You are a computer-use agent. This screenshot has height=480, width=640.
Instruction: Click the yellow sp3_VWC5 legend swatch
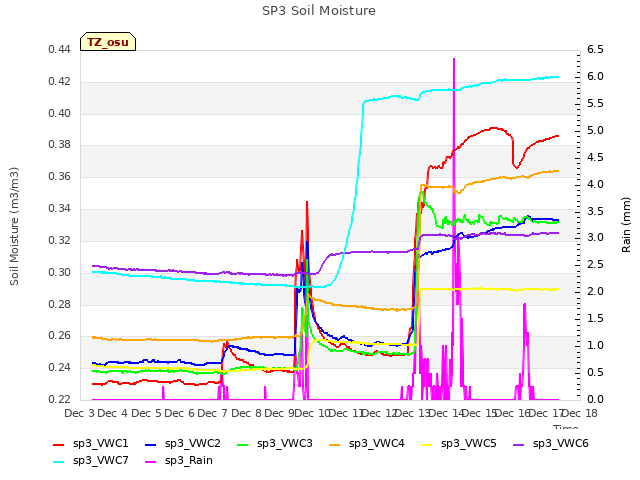(x=427, y=444)
